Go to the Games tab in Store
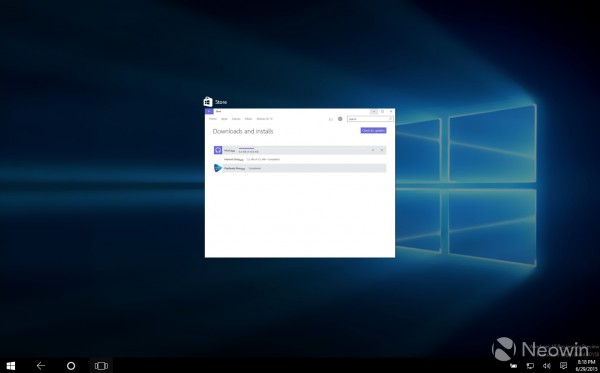 tap(236, 119)
